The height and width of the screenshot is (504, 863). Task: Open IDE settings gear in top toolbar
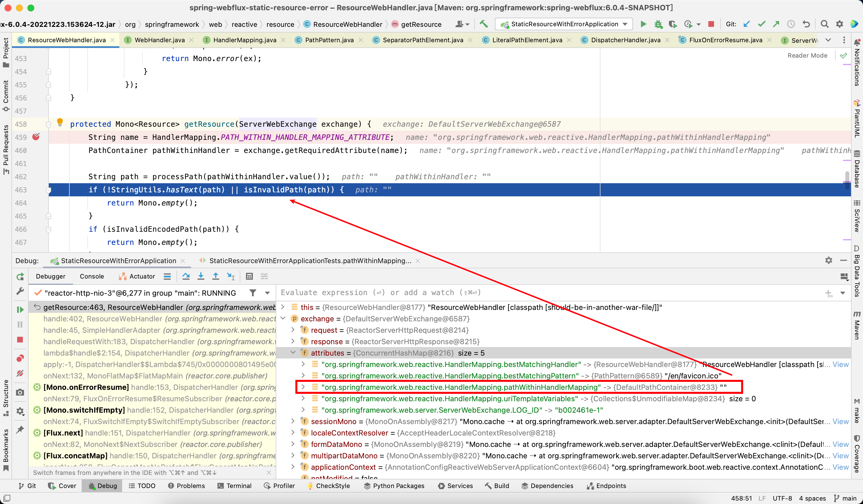coord(839,24)
